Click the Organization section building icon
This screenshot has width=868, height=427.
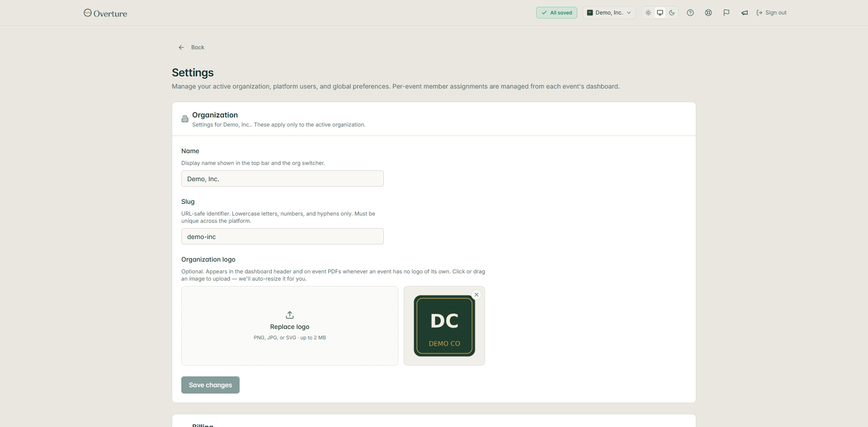pyautogui.click(x=185, y=119)
